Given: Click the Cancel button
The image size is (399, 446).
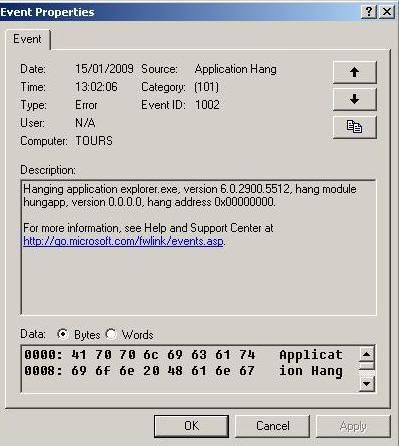Looking at the screenshot, I should coord(273,426).
